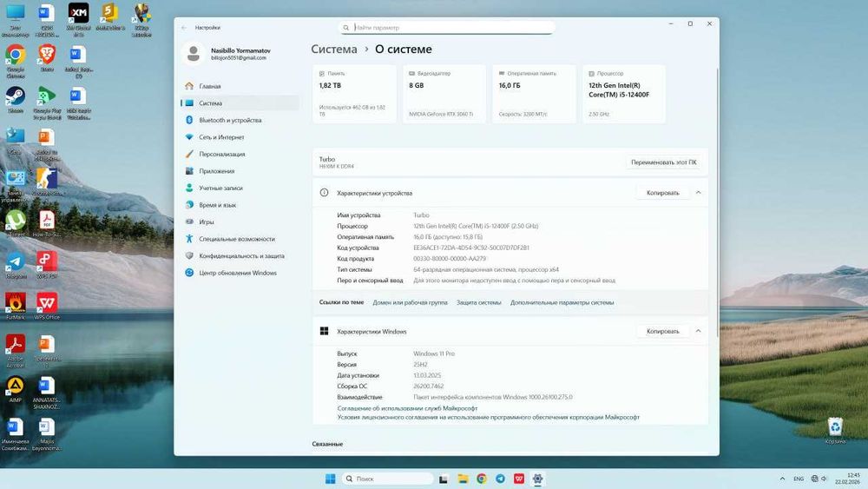
Task: Click the Settings window vertical scrollbar
Action: 717,202
